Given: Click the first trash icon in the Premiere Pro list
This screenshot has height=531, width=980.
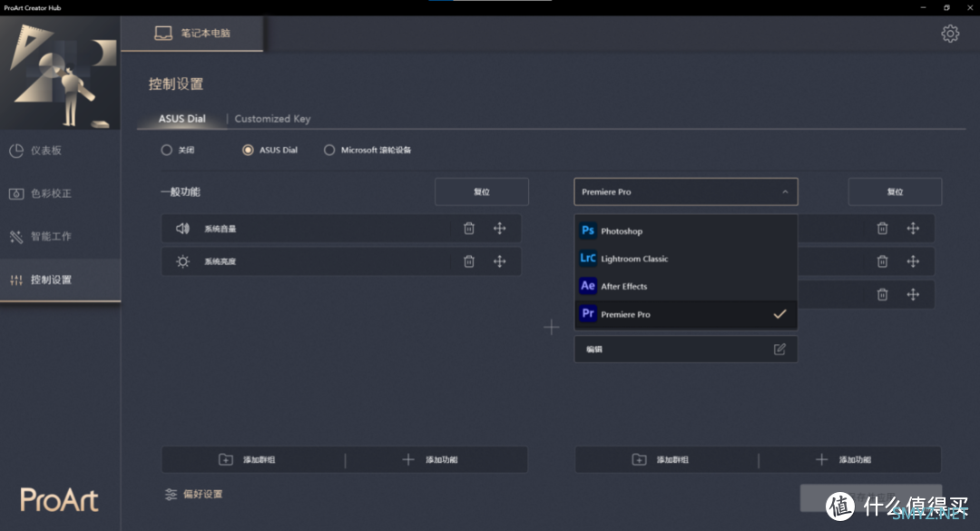Looking at the screenshot, I should click(882, 229).
